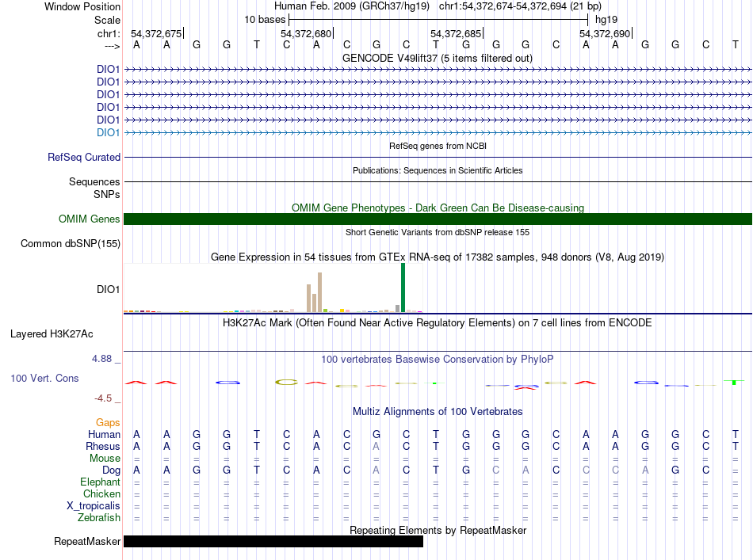Click the Gaps label in Multiz alignment
This screenshot has height=560, width=753.
click(x=108, y=422)
